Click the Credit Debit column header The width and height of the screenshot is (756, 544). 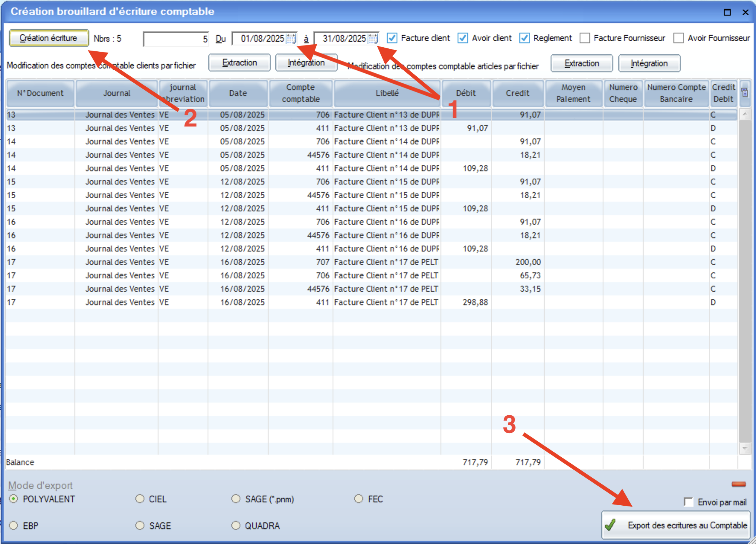click(x=724, y=93)
